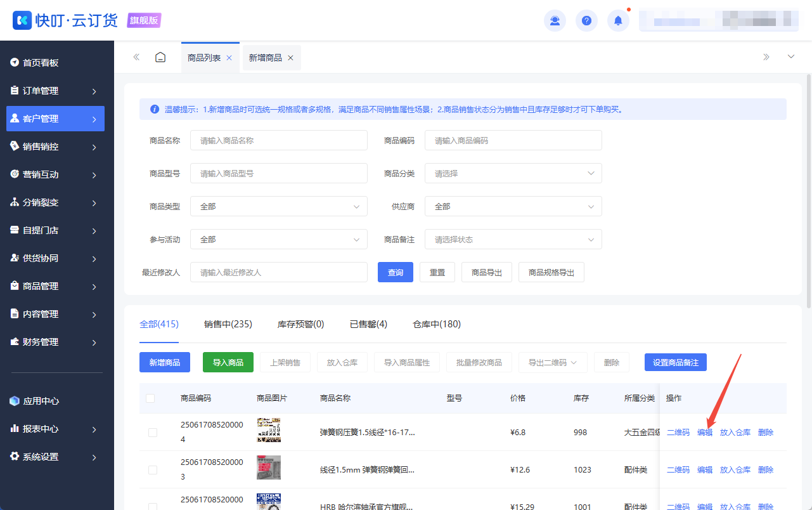Close the 新增商品 tab
Viewport: 812px width, 510px height.
(290, 58)
